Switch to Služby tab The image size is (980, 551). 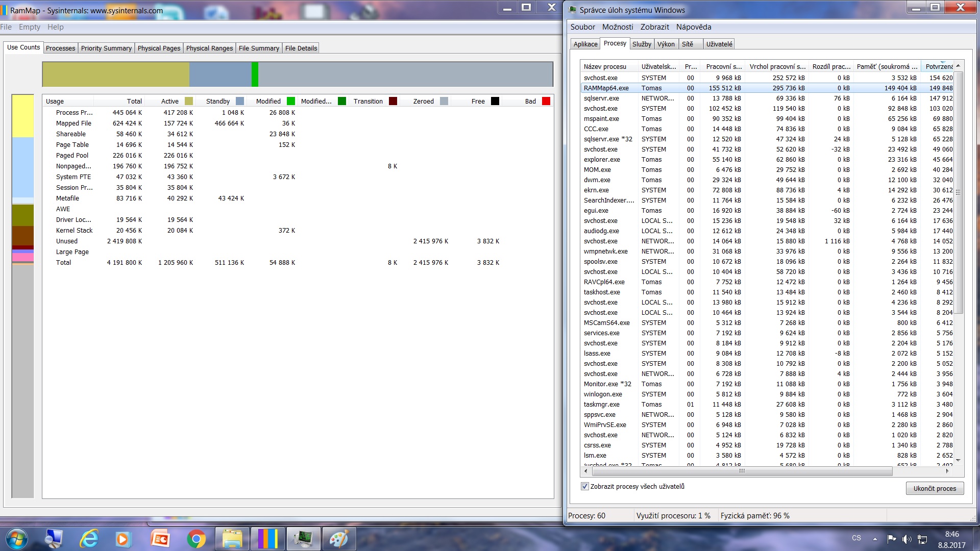[x=642, y=44]
